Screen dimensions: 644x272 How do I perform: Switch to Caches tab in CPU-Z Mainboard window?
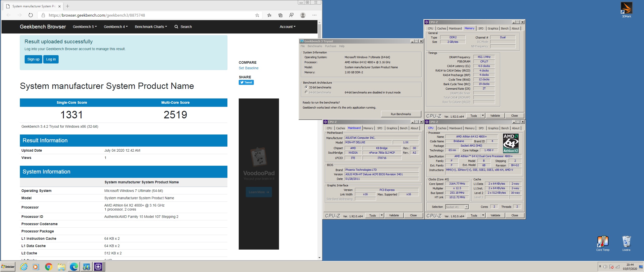[340, 128]
